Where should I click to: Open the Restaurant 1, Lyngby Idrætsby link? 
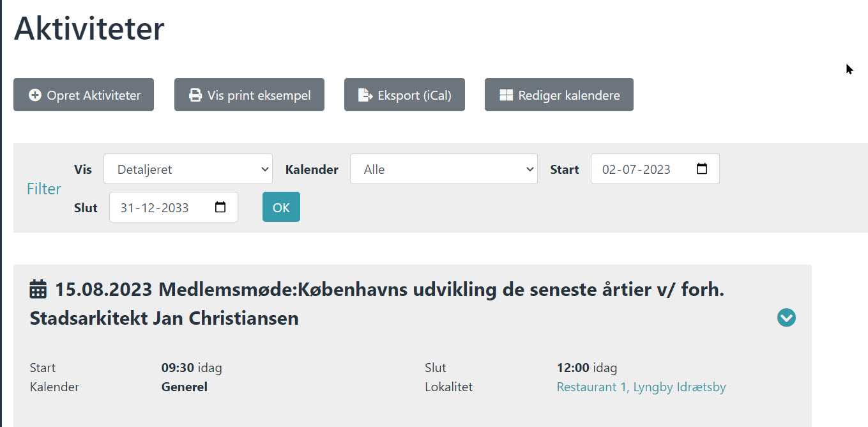click(x=641, y=387)
